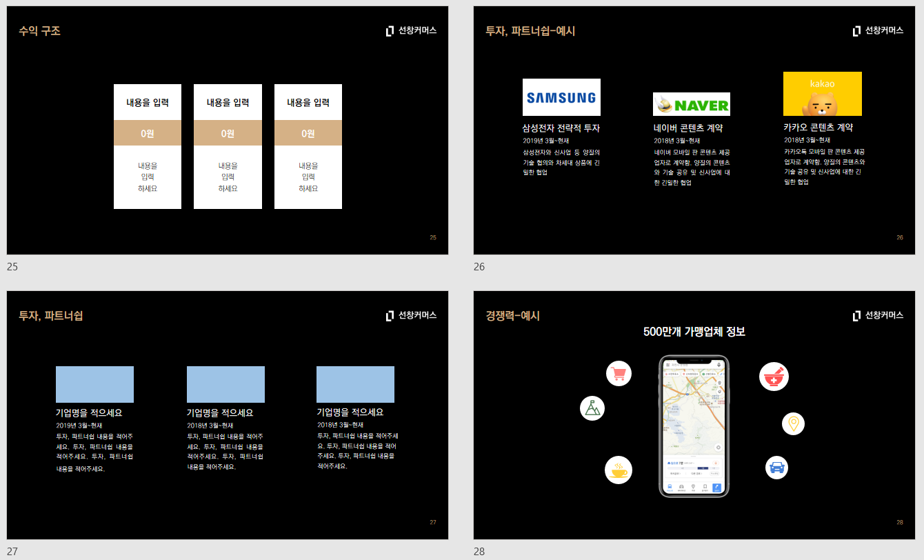Click the 선창커머스 logo in slide 27
Viewport: 924px width, 560px height.
click(x=412, y=315)
